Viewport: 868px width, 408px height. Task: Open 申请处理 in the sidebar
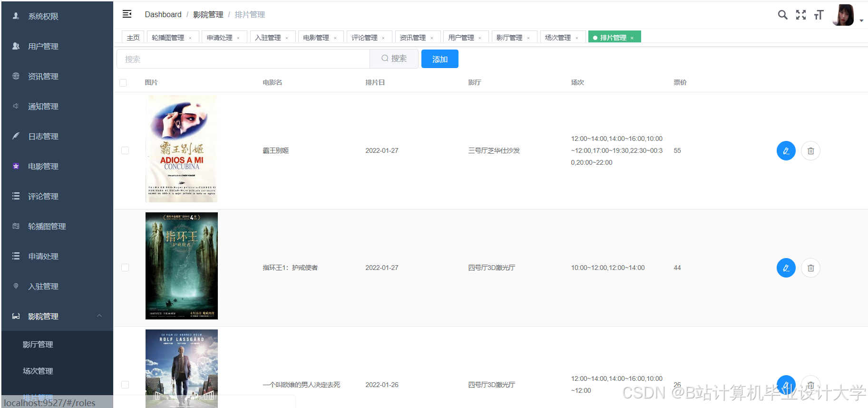[x=57, y=256]
